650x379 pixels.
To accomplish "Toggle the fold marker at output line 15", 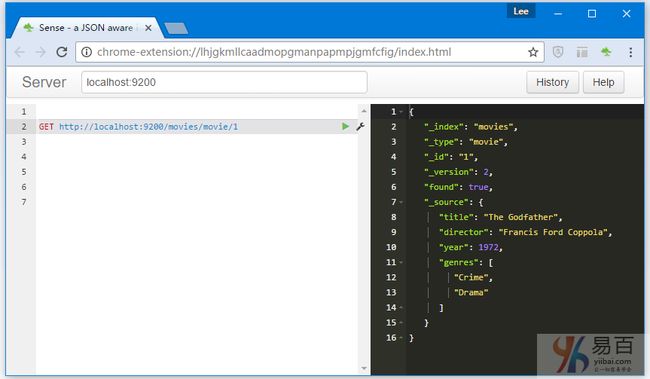I will (x=401, y=323).
